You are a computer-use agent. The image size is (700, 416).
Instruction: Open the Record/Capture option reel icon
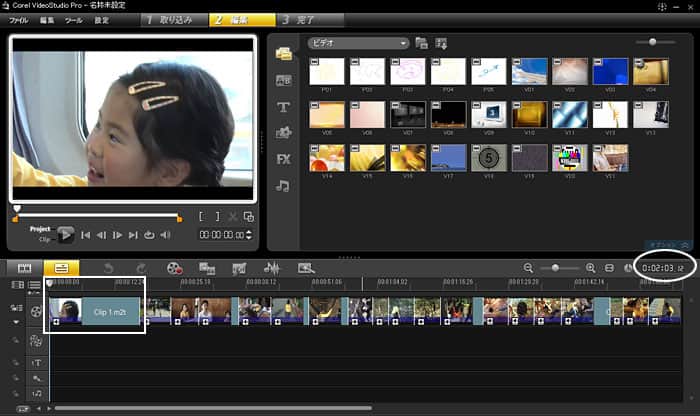click(x=174, y=268)
